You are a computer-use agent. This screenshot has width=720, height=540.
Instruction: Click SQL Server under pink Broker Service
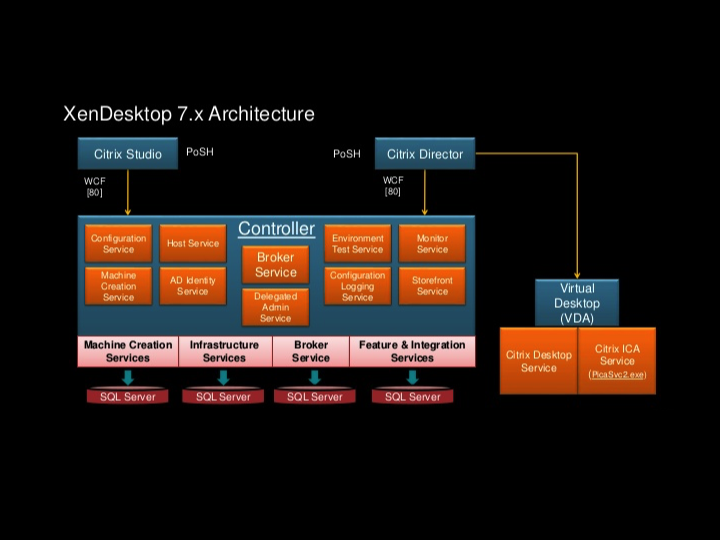click(315, 396)
